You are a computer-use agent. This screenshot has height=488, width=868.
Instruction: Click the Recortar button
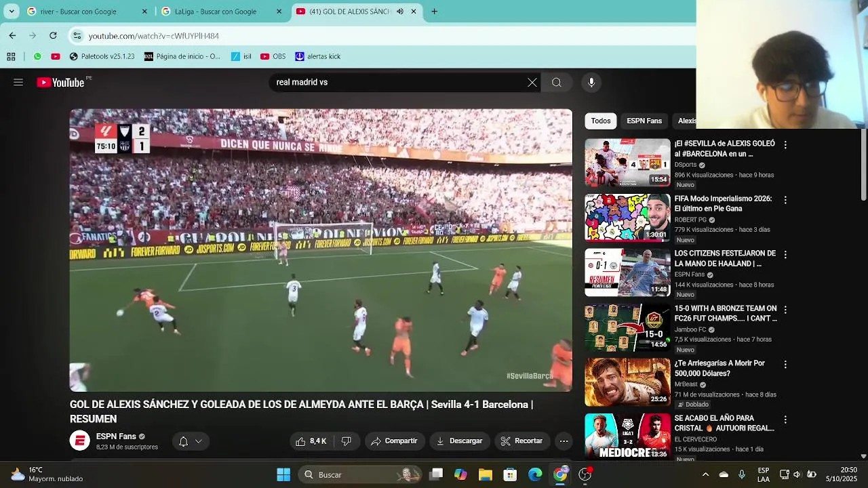tap(521, 441)
